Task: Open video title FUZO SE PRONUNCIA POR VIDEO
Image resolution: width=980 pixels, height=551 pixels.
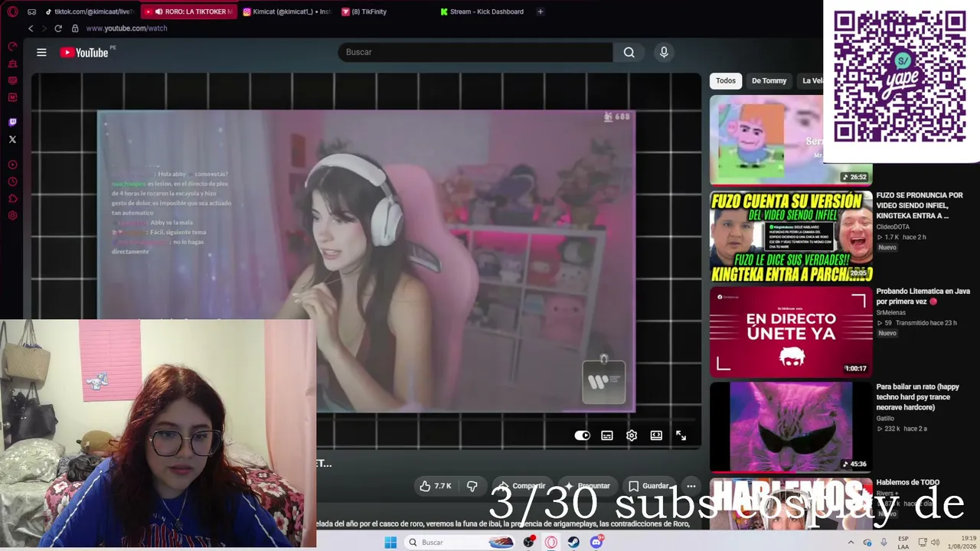Action: 920,205
